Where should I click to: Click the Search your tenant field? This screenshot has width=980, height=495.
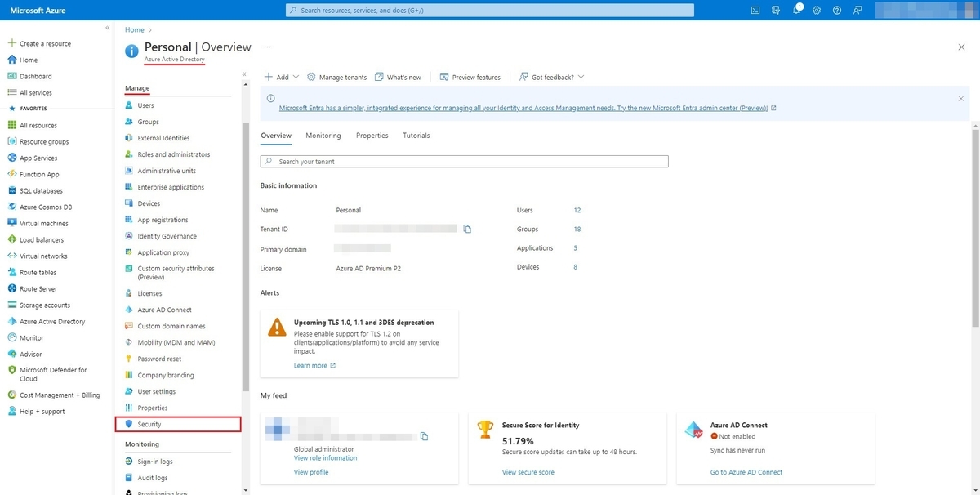465,162
